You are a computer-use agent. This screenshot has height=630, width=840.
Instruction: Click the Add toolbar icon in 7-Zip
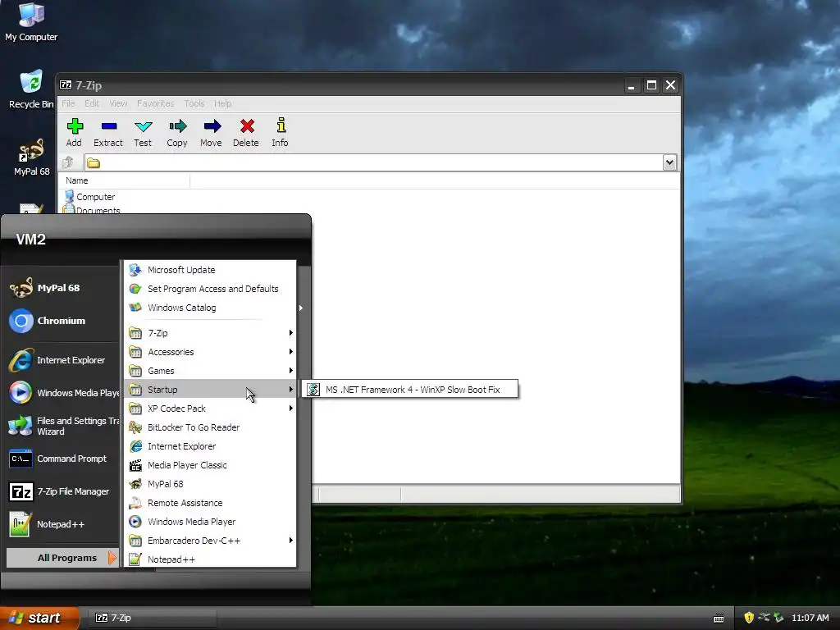pyautogui.click(x=75, y=132)
